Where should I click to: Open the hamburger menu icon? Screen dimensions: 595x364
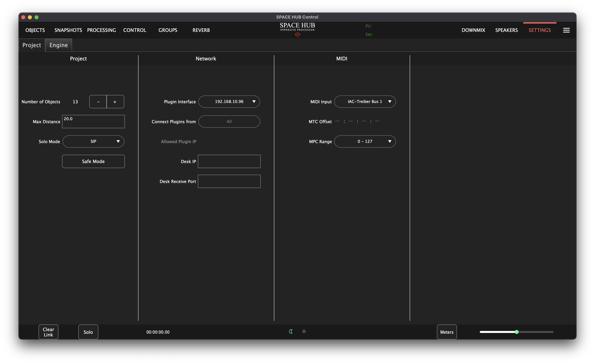pyautogui.click(x=566, y=30)
